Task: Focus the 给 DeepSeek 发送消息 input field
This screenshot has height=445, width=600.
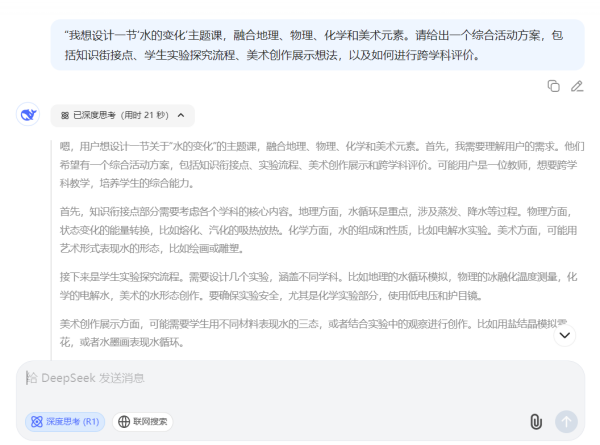Action: click(x=300, y=378)
